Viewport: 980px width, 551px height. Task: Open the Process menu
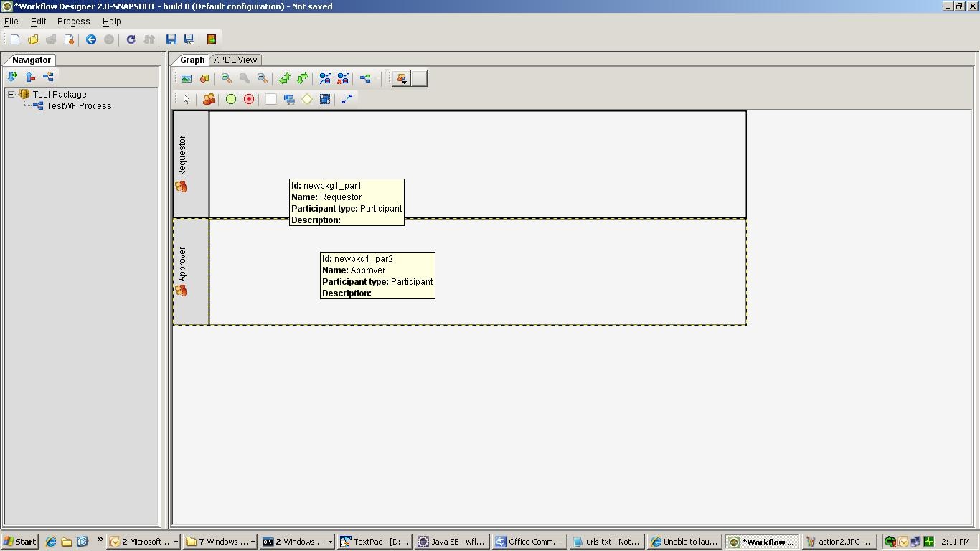[73, 22]
